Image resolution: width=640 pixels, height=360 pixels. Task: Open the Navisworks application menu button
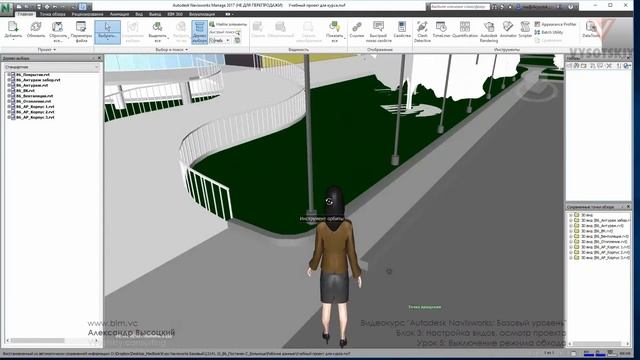6,8
